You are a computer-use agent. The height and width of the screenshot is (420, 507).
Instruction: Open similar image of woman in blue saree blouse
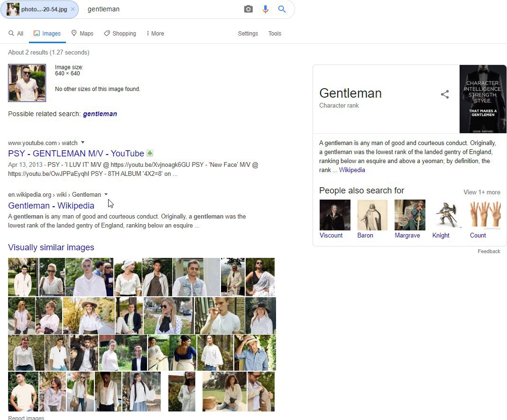(183, 353)
